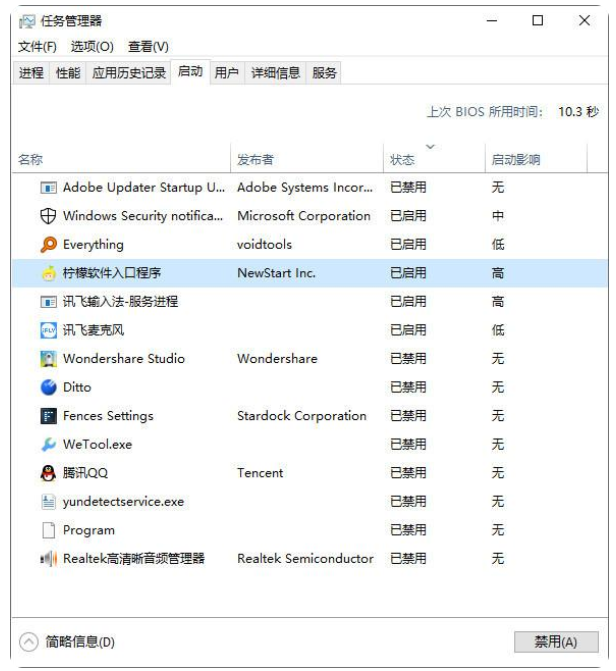Select the Wondershare Studio row name

(124, 359)
